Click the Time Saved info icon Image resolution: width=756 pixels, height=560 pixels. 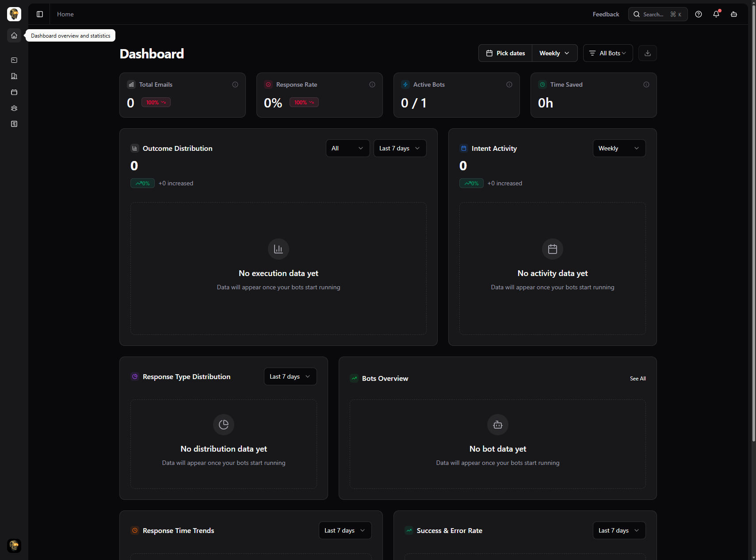pos(646,84)
